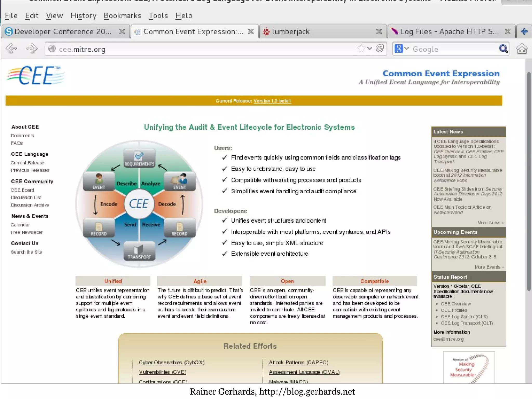Switch to the Log Files Apache tab
This screenshot has width=532, height=399.
point(449,32)
